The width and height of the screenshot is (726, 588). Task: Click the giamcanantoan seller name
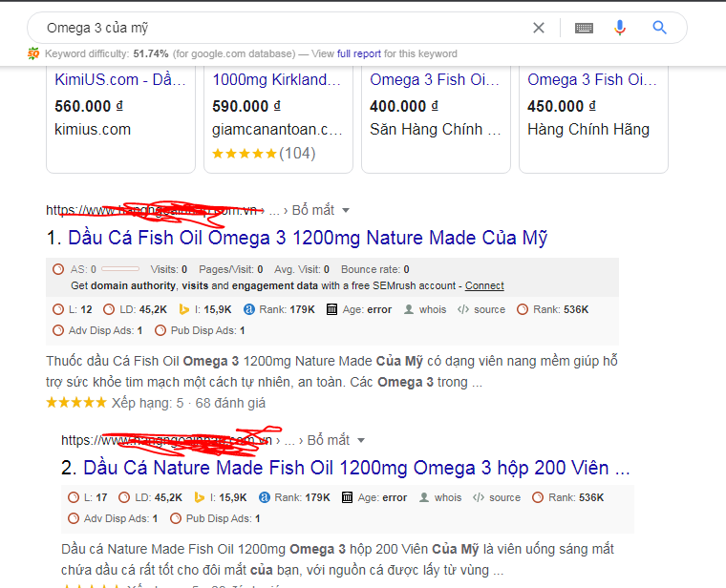pyautogui.click(x=277, y=129)
